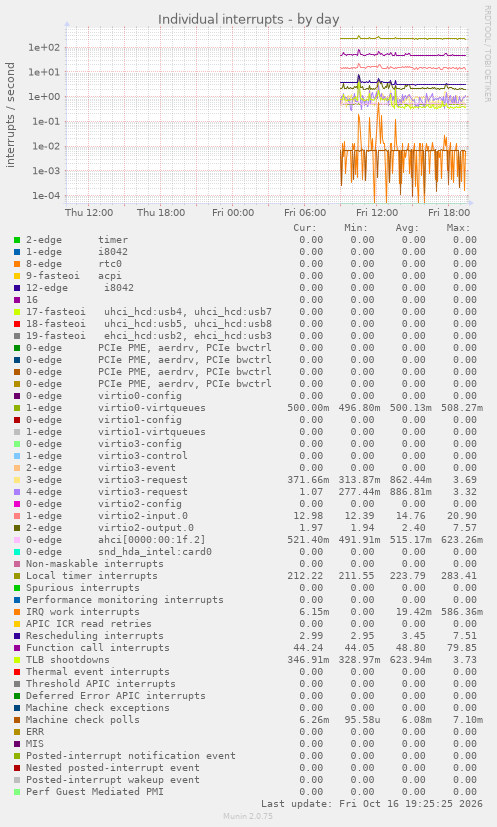Click the 'Avg:' column header
The height and width of the screenshot is (827, 497).
click(x=407, y=228)
